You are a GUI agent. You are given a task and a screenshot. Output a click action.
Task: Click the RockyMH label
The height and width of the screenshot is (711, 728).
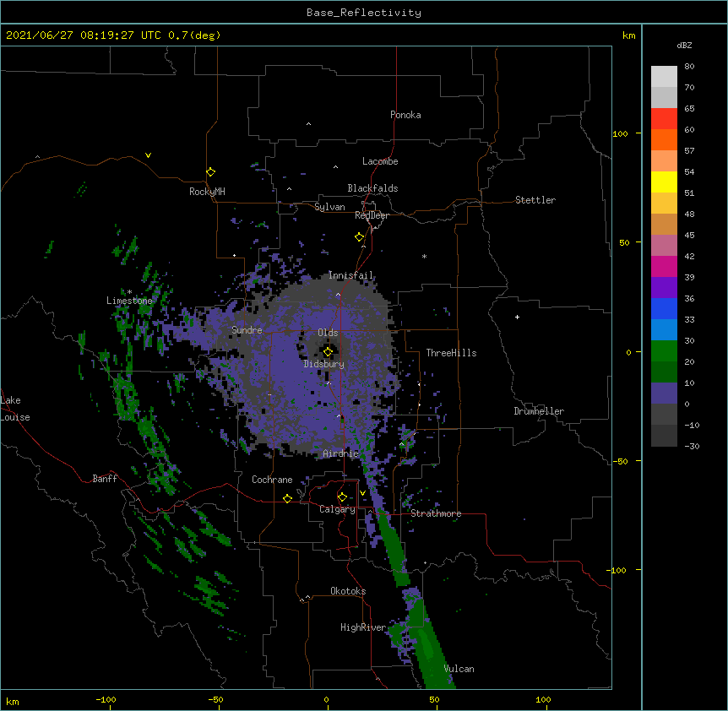(x=207, y=192)
